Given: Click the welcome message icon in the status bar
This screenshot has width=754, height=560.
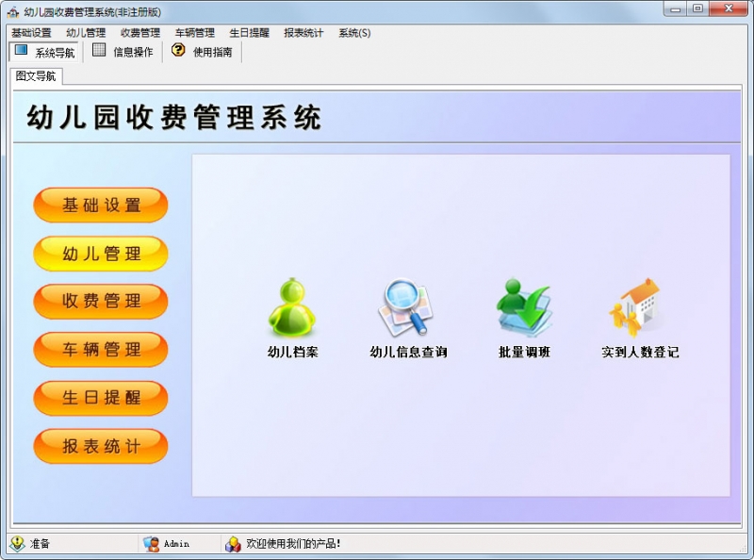Looking at the screenshot, I should click(x=231, y=544).
